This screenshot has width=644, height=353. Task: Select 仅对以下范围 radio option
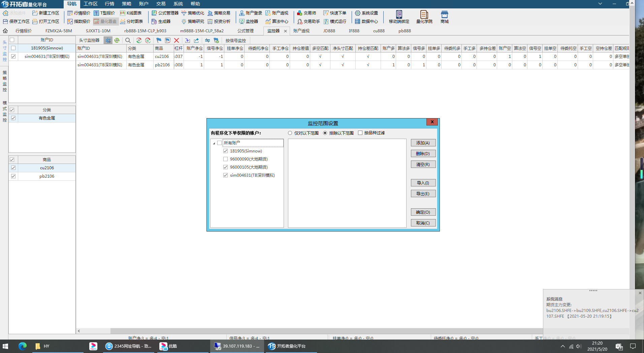coord(290,133)
